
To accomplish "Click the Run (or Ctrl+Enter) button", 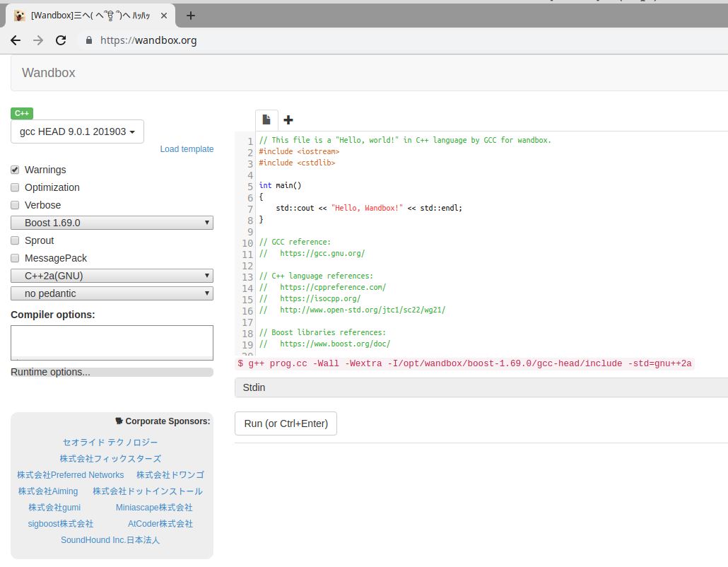I will click(x=286, y=423).
